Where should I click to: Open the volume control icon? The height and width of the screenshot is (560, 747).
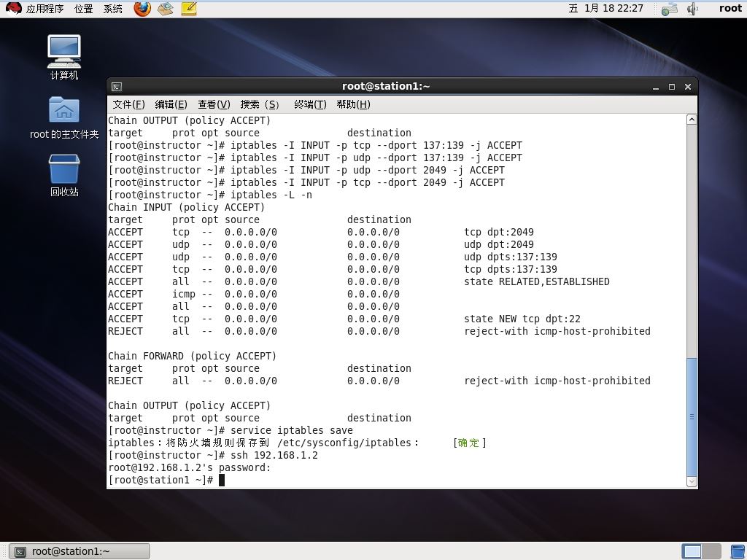tap(692, 9)
